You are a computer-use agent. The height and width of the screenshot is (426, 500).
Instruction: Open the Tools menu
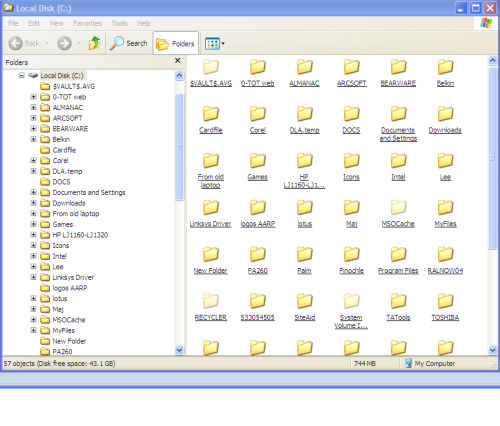coord(119,23)
